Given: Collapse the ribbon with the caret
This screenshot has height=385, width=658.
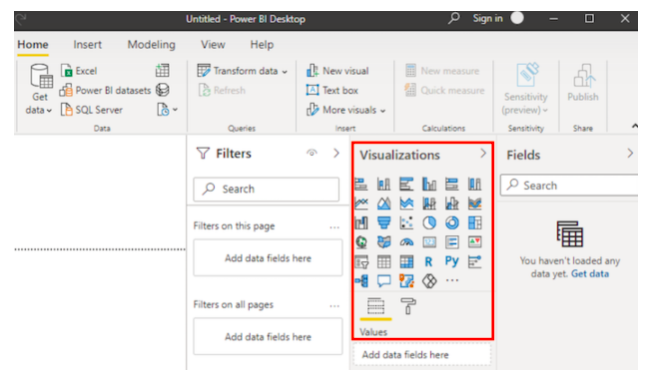Looking at the screenshot, I should [x=634, y=126].
